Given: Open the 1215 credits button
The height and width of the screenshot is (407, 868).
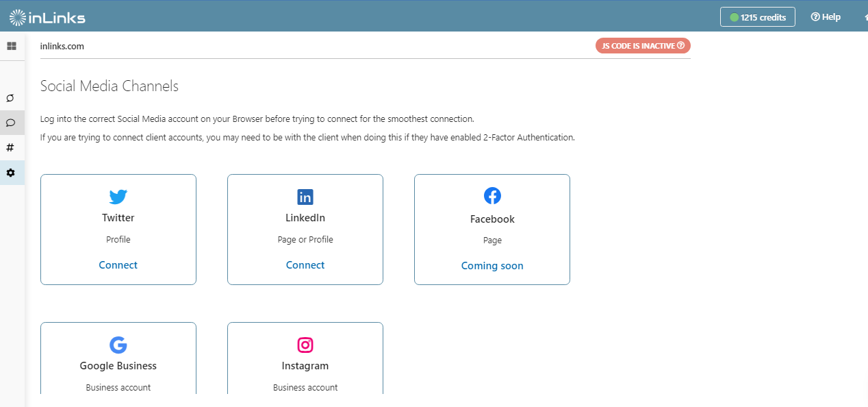Looking at the screenshot, I should point(758,17).
